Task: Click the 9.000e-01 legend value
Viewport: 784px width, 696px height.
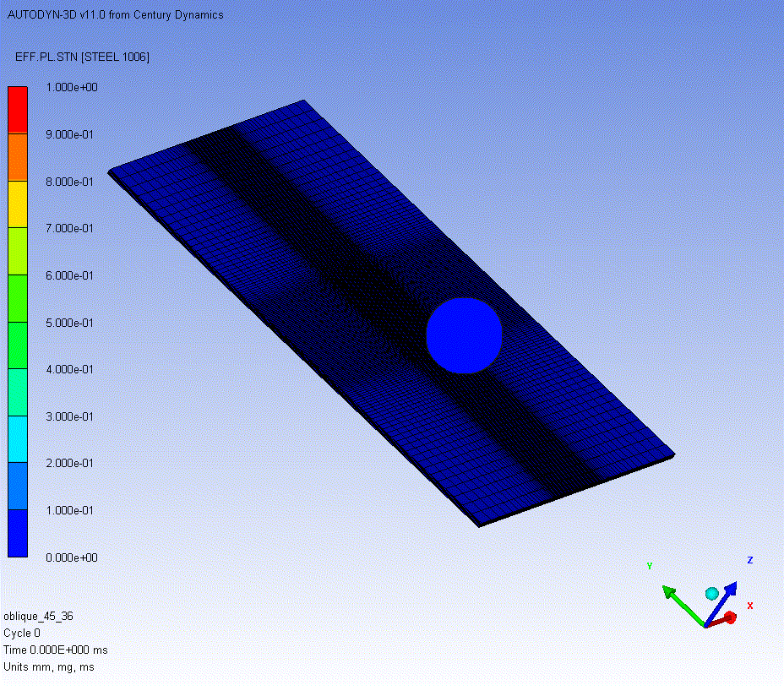Action: tap(69, 134)
